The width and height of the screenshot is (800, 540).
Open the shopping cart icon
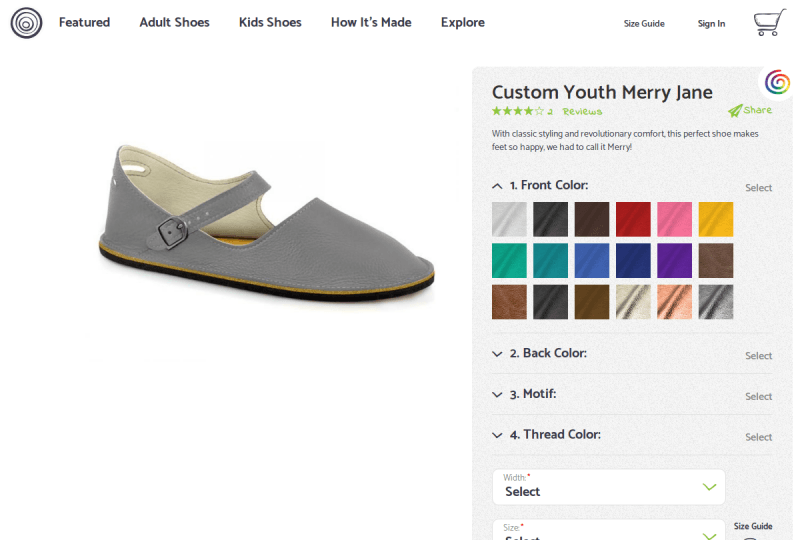click(770, 22)
